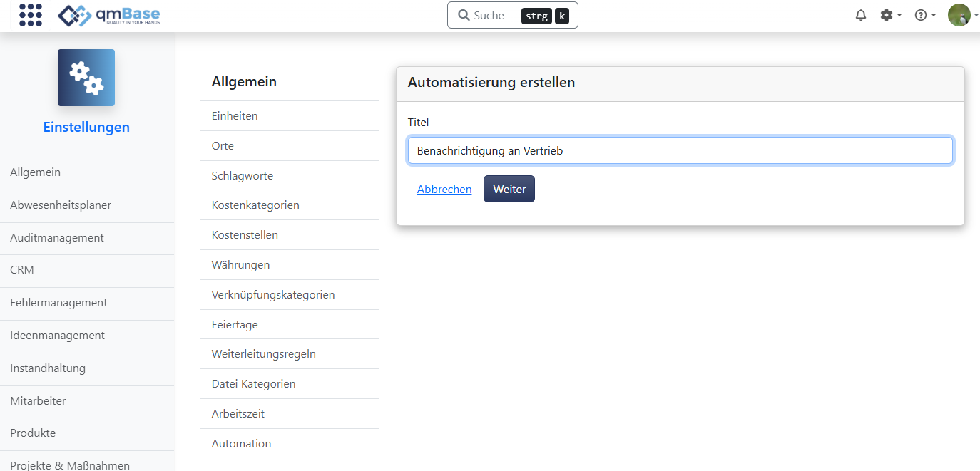980x471 pixels.
Task: Click the Einstellungen gears tile icon
Action: pos(86,77)
